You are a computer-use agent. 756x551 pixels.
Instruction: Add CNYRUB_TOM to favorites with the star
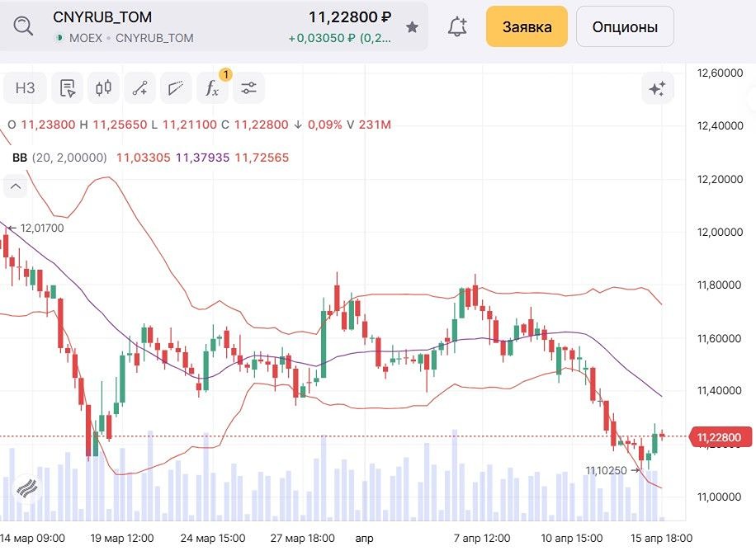412,27
